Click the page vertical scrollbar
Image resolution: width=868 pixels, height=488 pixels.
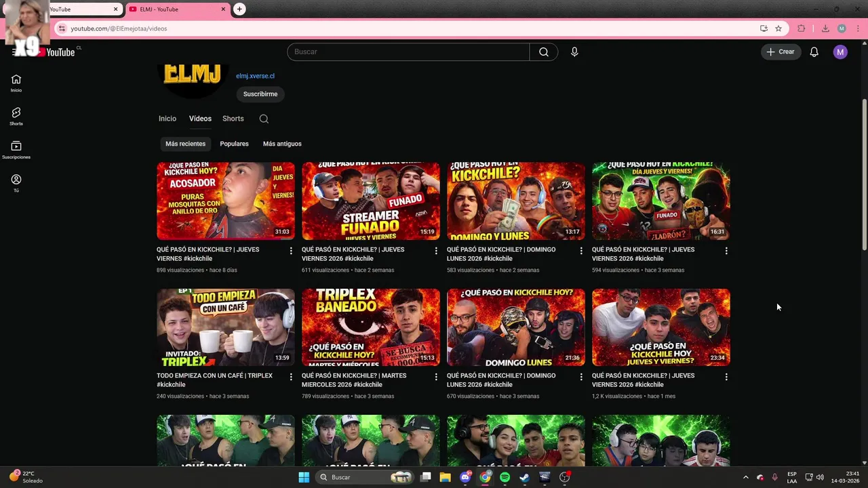click(x=864, y=175)
